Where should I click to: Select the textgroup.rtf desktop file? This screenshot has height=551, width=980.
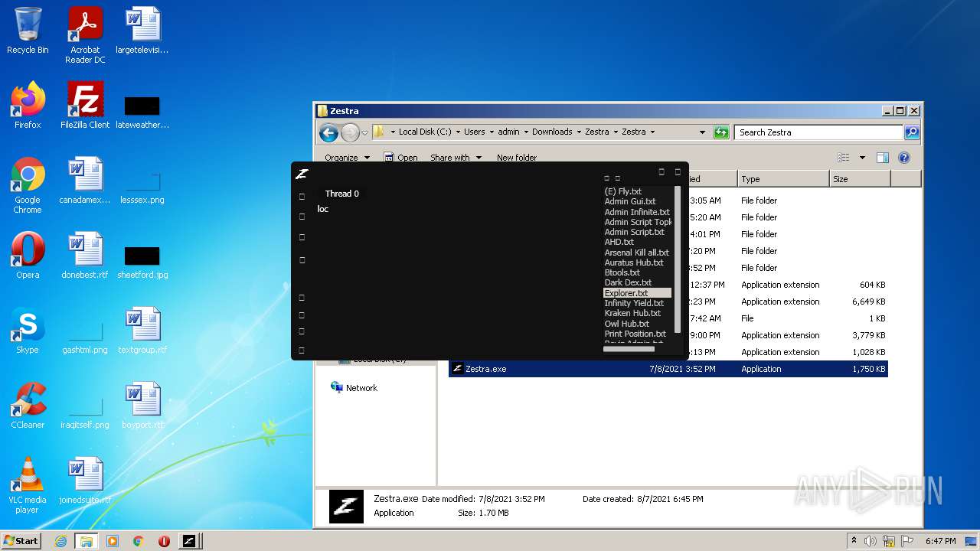coord(142,330)
